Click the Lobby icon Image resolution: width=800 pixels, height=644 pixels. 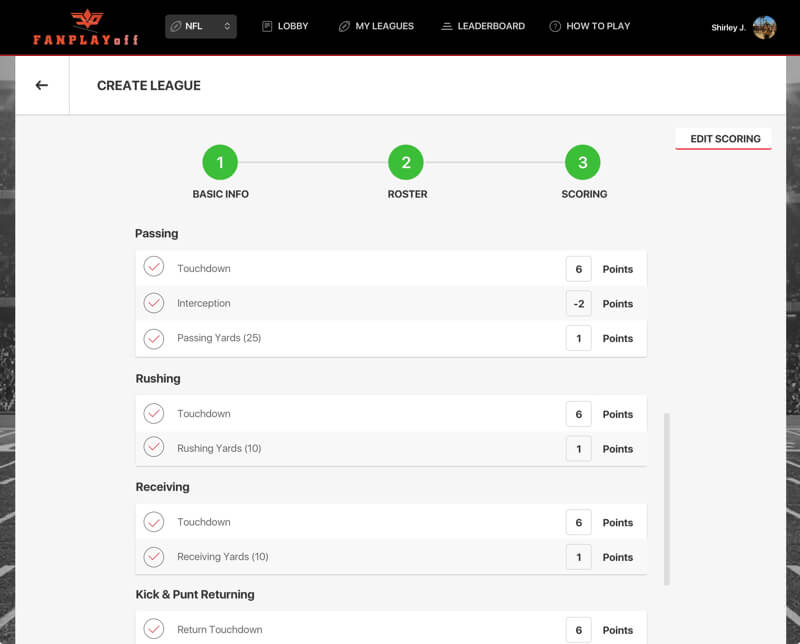(267, 26)
